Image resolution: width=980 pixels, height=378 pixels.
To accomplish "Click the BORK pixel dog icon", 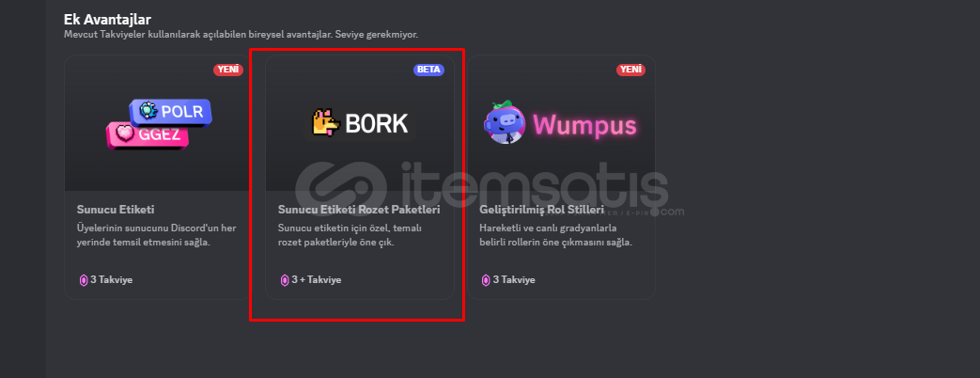I will [326, 123].
